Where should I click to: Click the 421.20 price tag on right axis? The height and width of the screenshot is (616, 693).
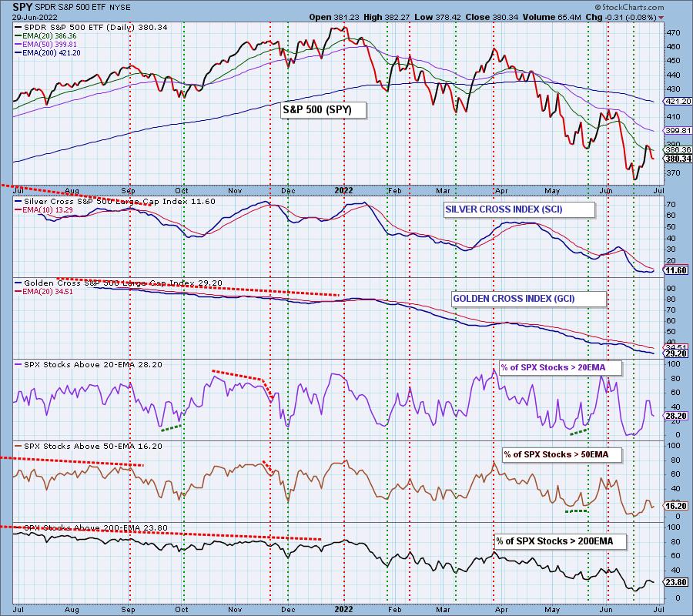coord(678,102)
